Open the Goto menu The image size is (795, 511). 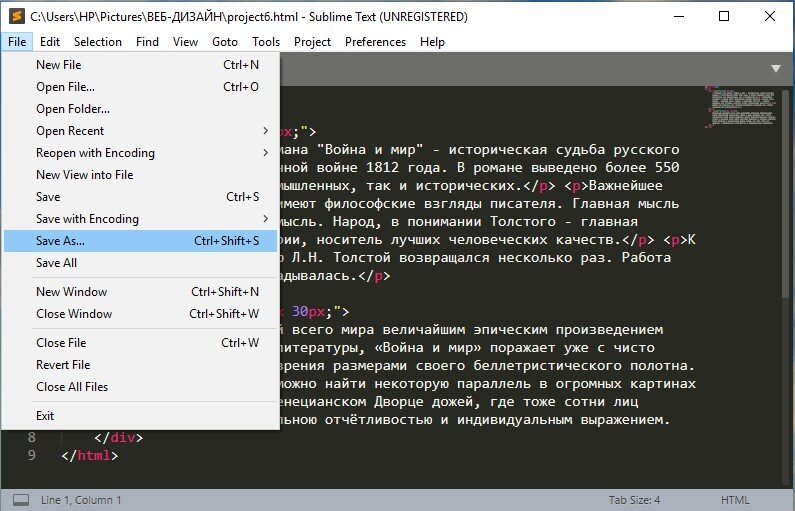tap(225, 42)
